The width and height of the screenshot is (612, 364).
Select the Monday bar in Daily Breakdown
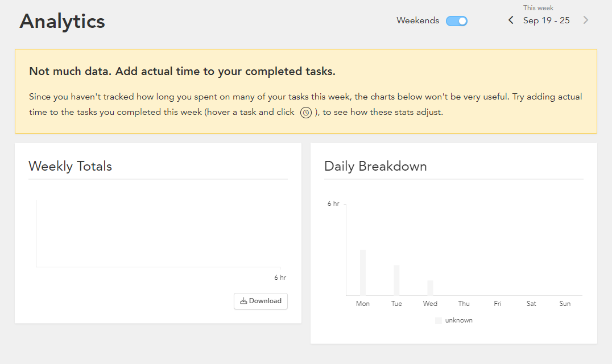363,272
